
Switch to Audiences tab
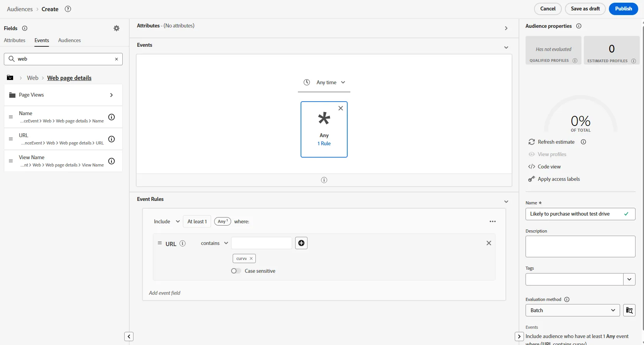tap(69, 40)
